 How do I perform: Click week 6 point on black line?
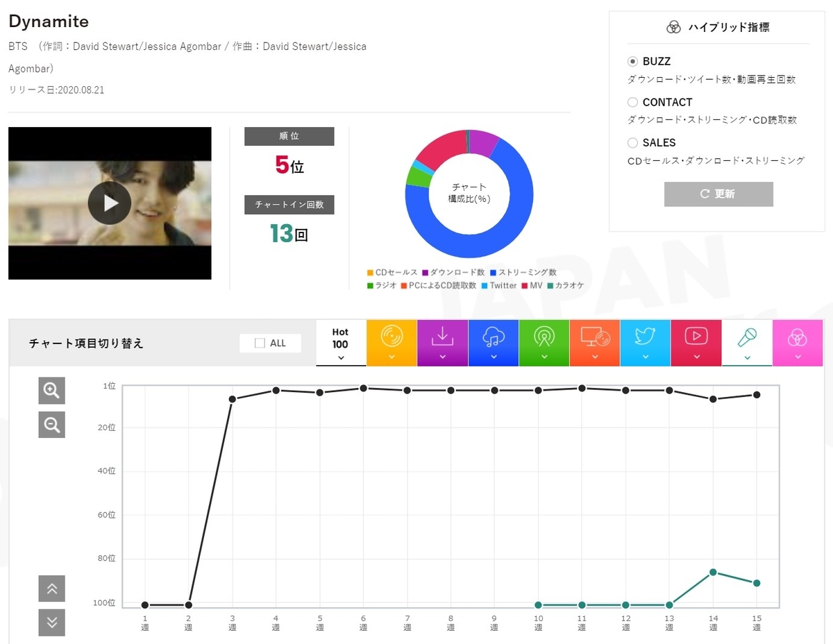(363, 388)
